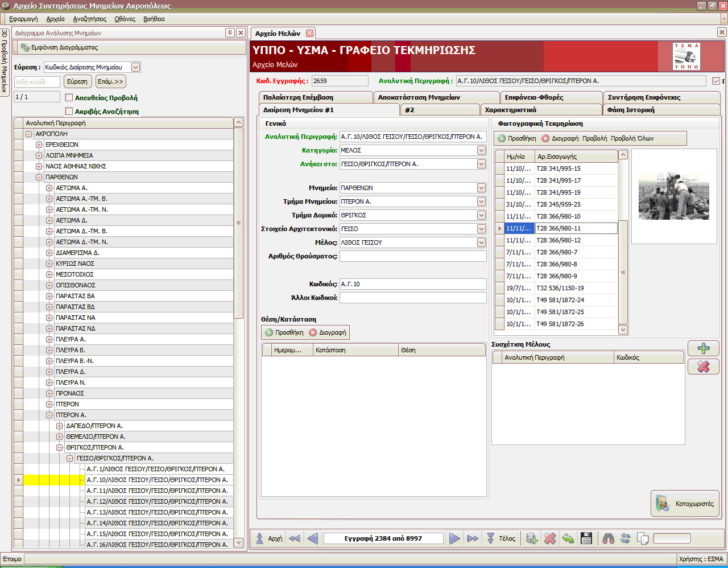Open 3D Προβολή Μνημείων side tab

pyautogui.click(x=5, y=61)
